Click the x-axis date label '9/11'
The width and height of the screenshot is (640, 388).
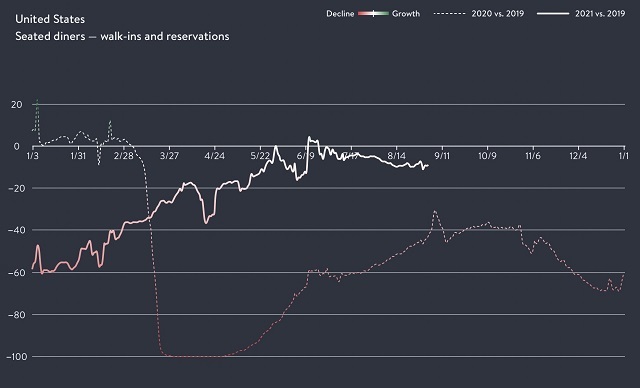tap(442, 156)
